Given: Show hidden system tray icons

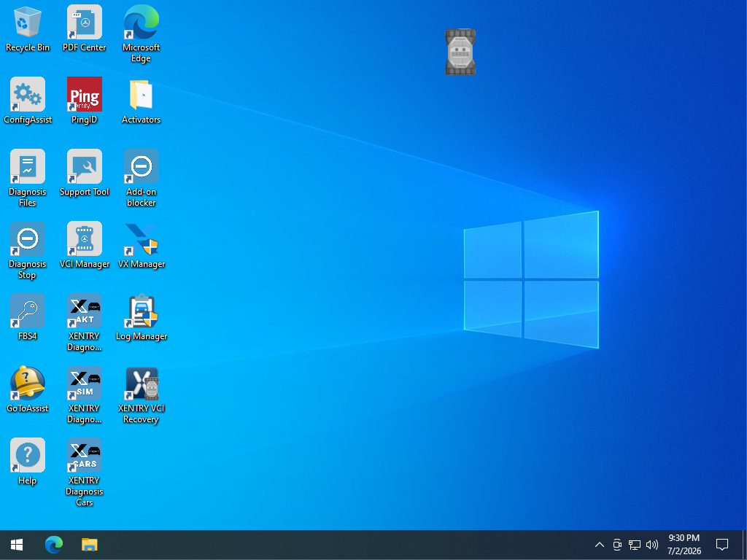Looking at the screenshot, I should (600, 544).
